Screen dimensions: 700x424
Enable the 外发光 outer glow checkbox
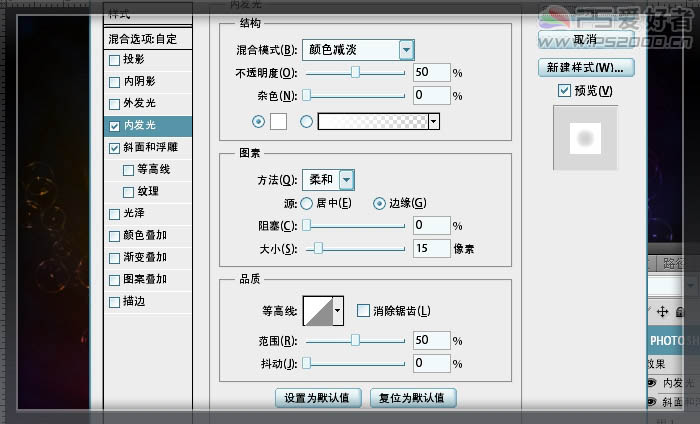(115, 104)
